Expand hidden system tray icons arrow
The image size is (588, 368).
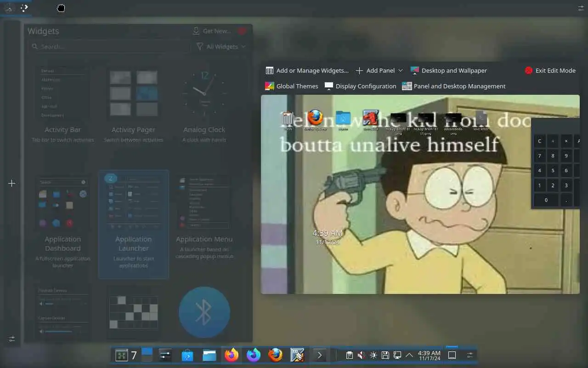point(409,355)
